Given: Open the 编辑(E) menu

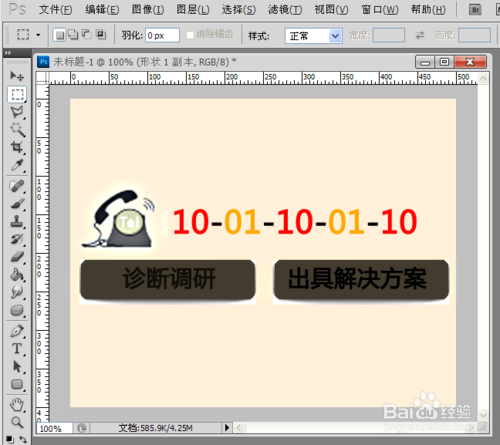Looking at the screenshot, I should tap(102, 10).
